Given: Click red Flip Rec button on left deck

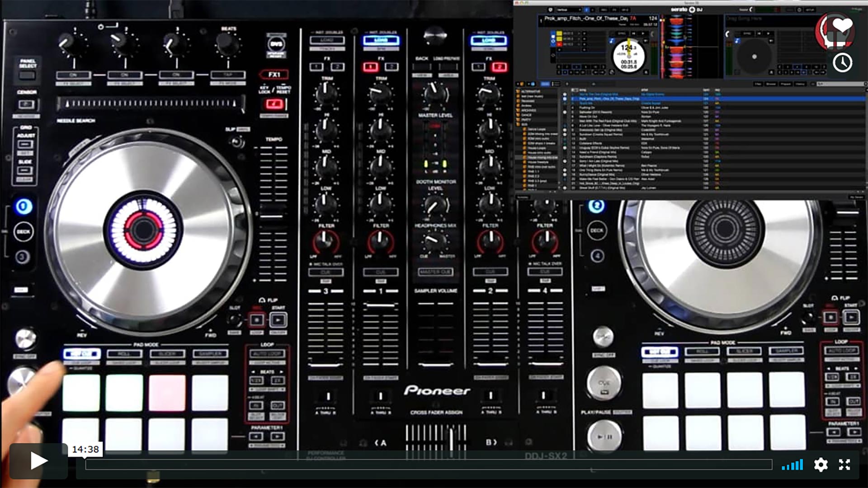Looking at the screenshot, I should (257, 320).
